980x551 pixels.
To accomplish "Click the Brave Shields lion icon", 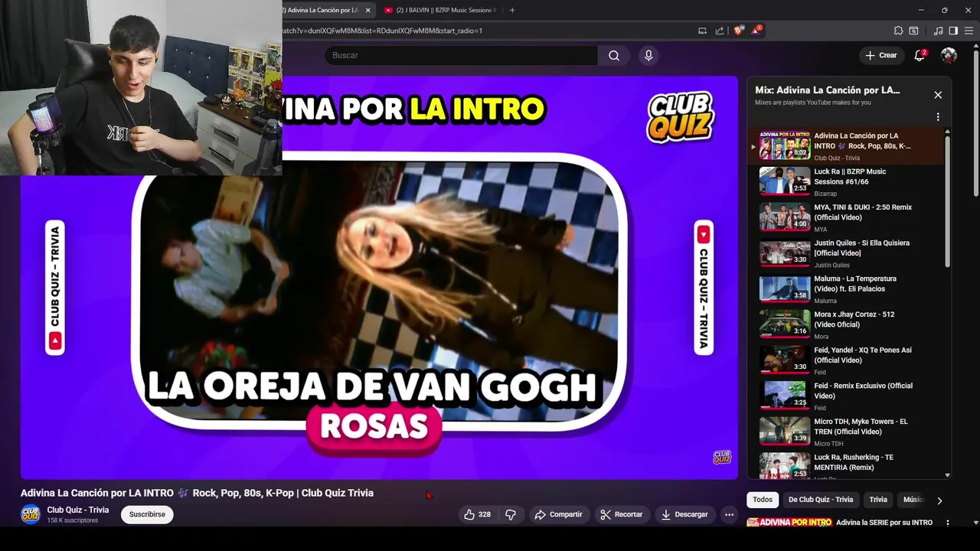I will tap(738, 31).
